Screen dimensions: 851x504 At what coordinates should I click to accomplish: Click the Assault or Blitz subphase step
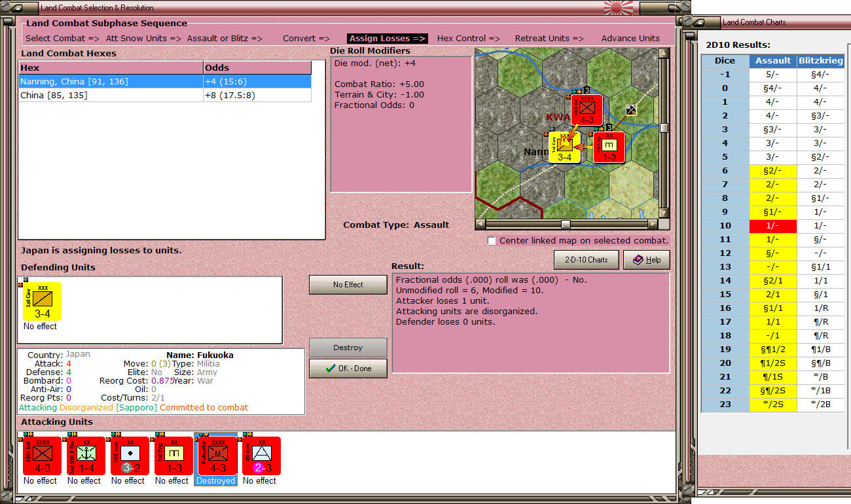click(225, 39)
